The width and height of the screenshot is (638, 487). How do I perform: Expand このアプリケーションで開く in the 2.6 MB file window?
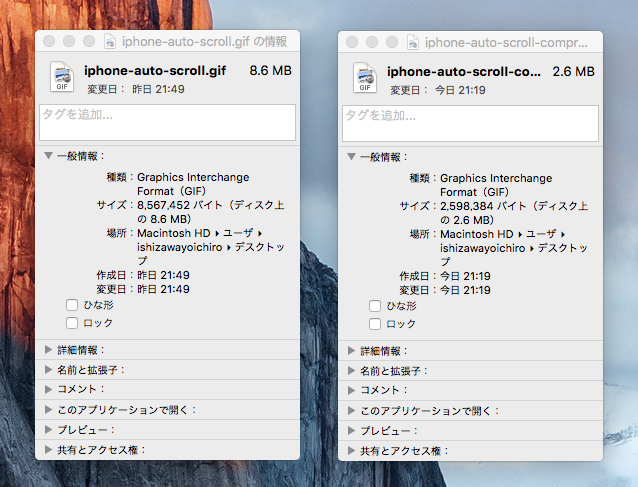tap(352, 410)
